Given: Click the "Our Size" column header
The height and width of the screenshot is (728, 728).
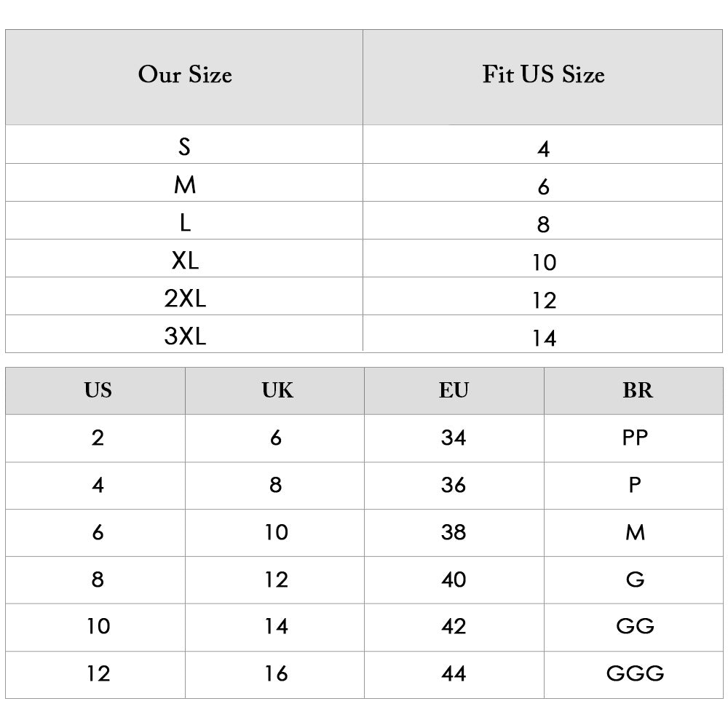Looking at the screenshot, I should (x=185, y=75).
